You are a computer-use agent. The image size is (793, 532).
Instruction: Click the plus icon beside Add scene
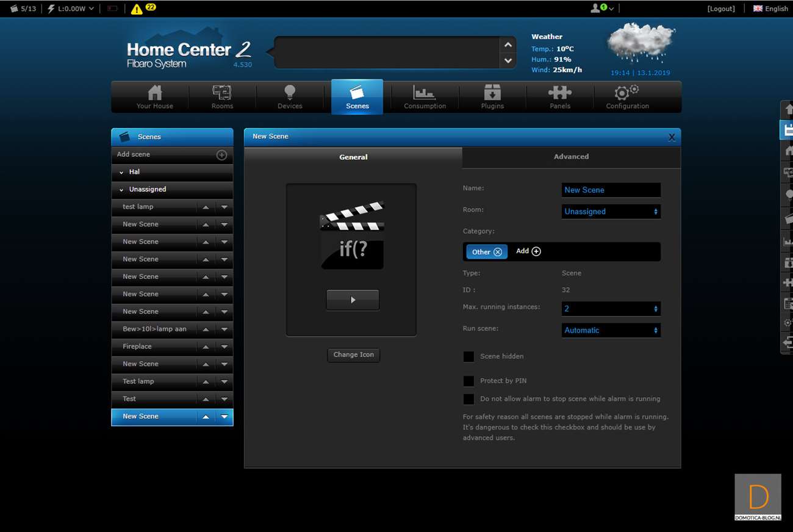[222, 155]
